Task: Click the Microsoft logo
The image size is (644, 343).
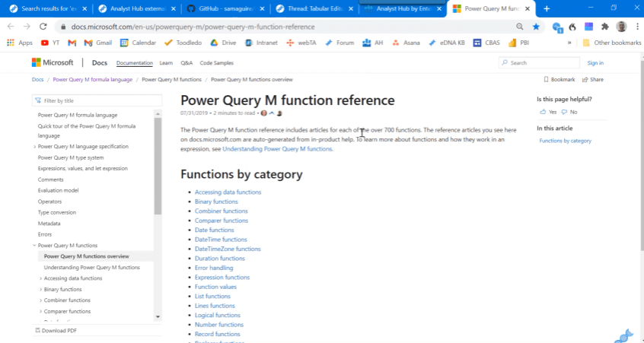Action: coord(53,63)
